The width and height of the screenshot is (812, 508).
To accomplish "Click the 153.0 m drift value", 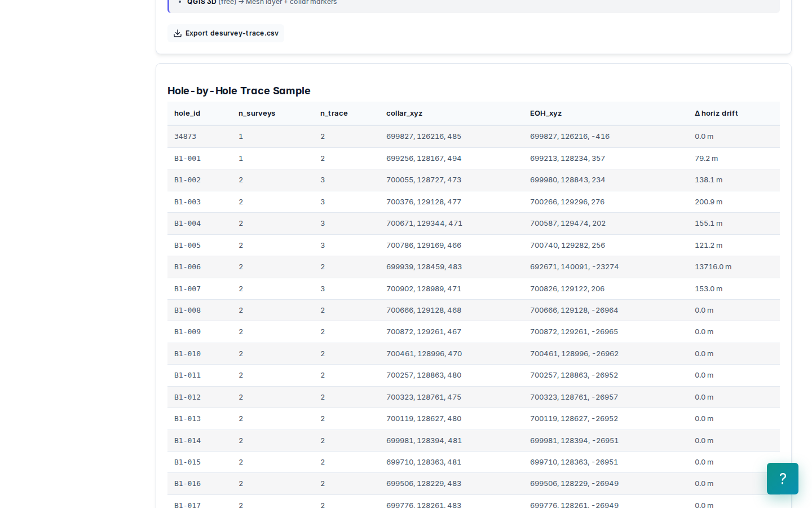I will 708,289.
